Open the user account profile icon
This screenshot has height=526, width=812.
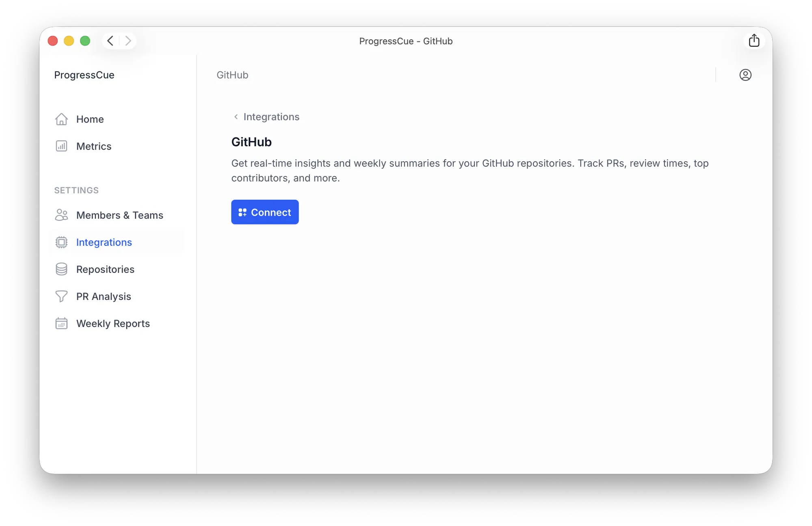pos(746,75)
